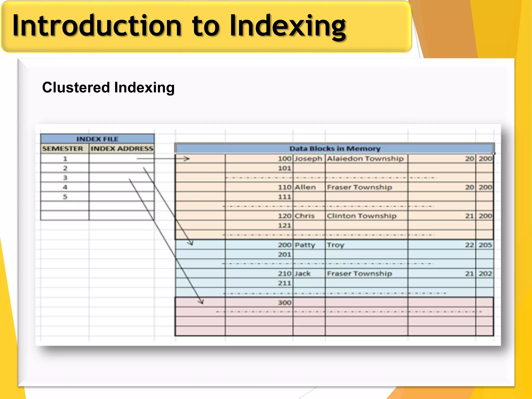532x399 pixels.
Task: Click the 'Chris' name cell
Action: click(309, 216)
